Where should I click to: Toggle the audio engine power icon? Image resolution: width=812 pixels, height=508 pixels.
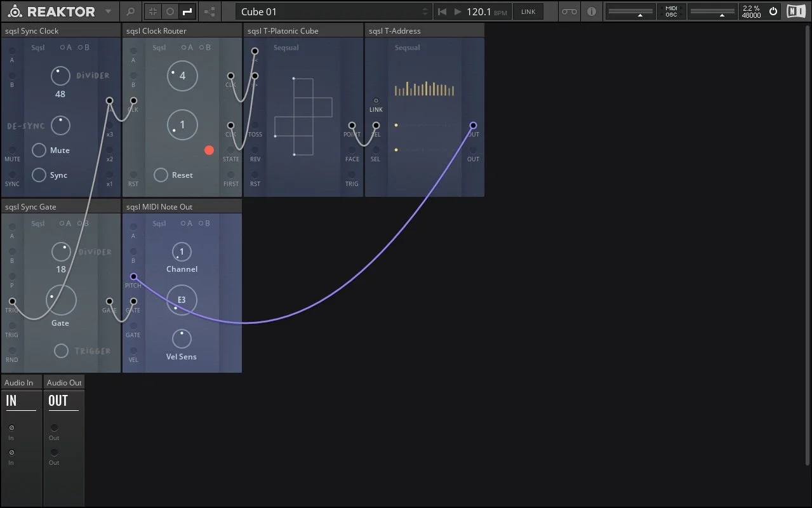point(773,11)
